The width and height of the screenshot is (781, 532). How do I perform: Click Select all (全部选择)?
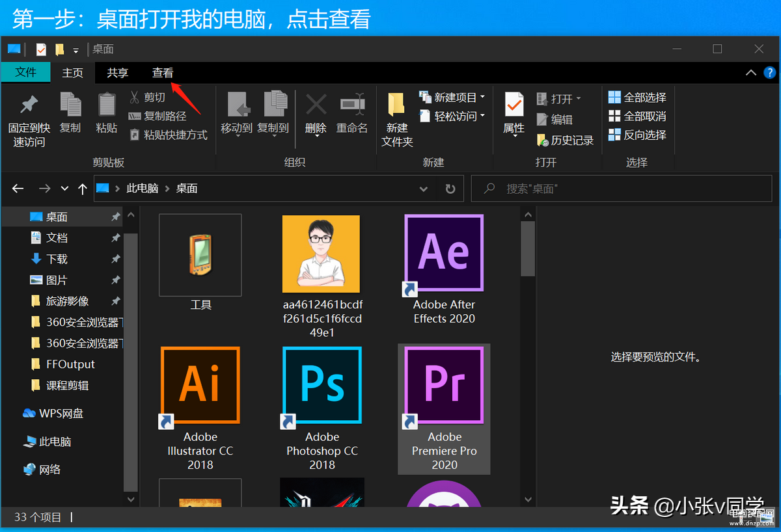coord(637,98)
